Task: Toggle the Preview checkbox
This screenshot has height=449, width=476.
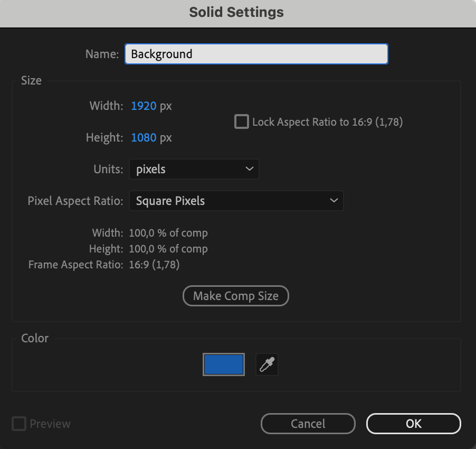Action: (x=19, y=424)
